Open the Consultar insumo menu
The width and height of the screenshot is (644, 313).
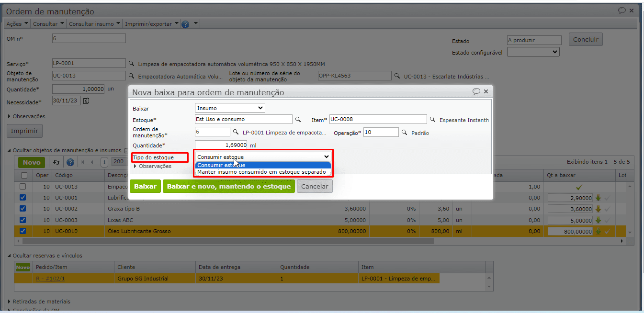click(x=94, y=24)
